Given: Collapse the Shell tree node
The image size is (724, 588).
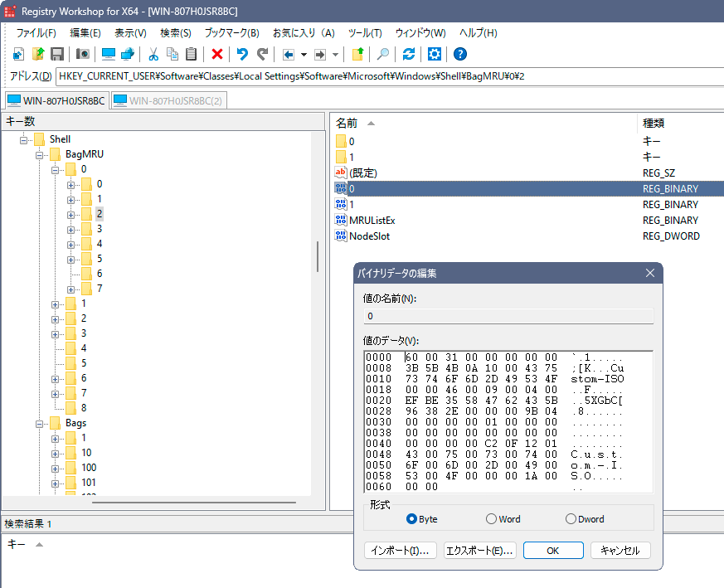Looking at the screenshot, I should point(23,140).
